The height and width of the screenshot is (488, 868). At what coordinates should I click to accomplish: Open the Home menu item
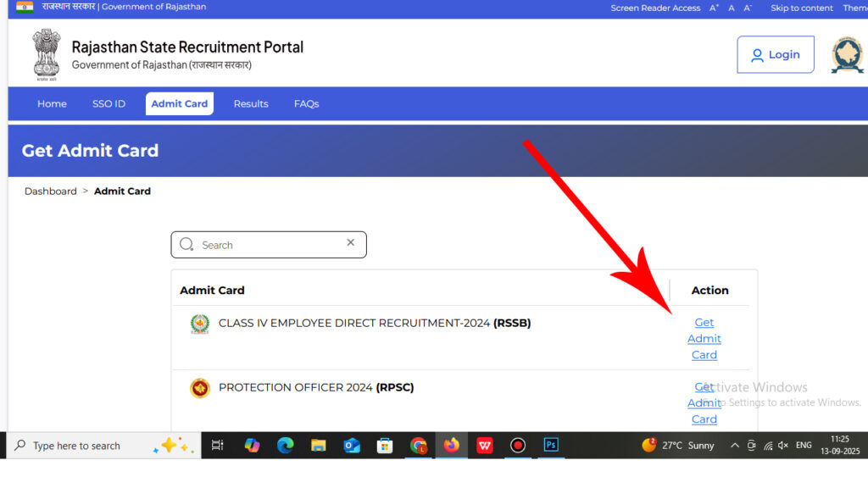tap(52, 104)
